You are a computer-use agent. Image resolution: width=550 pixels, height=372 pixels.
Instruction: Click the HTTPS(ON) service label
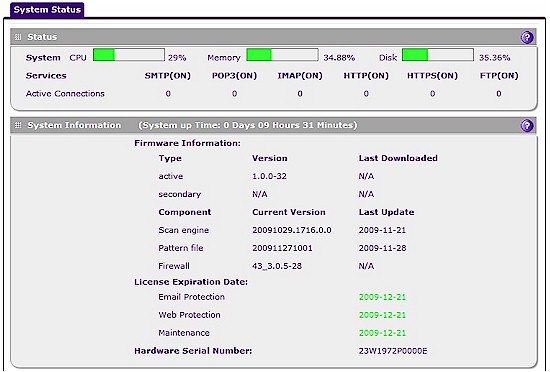pyautogui.click(x=432, y=76)
